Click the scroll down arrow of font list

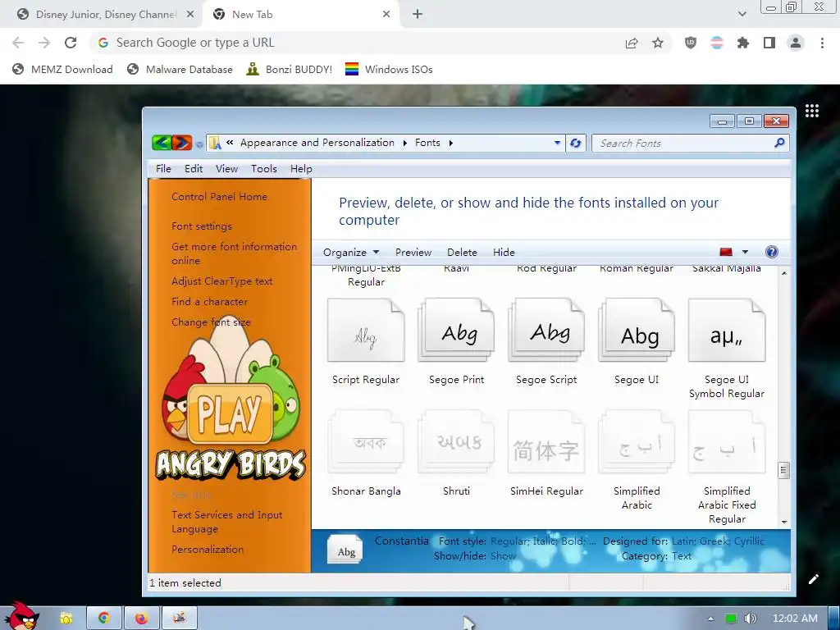coord(783,521)
